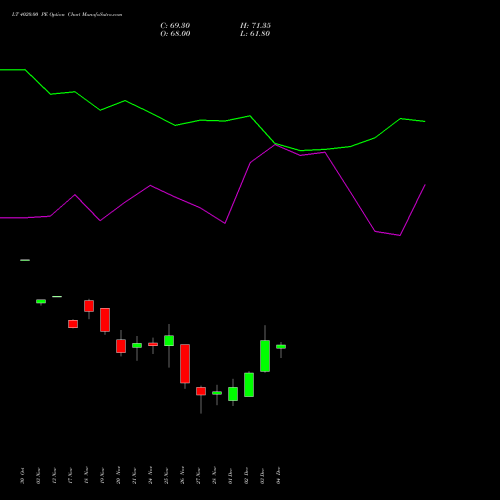Select the 03 Dec date label

pyautogui.click(x=262, y=476)
